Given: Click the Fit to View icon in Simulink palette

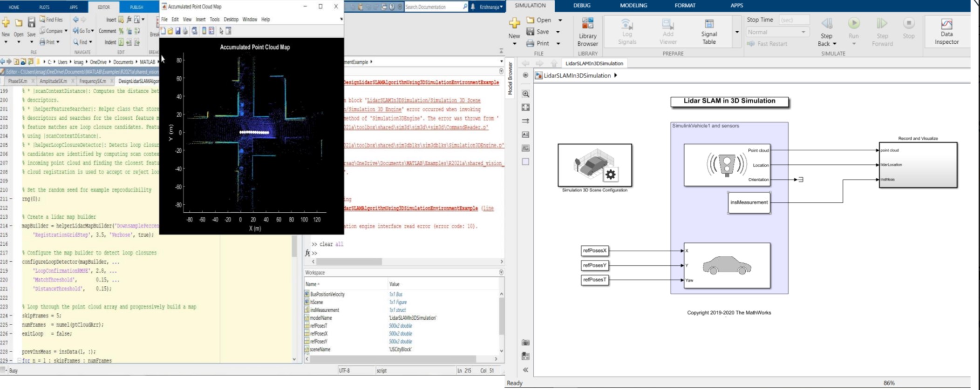Looking at the screenshot, I should (525, 107).
